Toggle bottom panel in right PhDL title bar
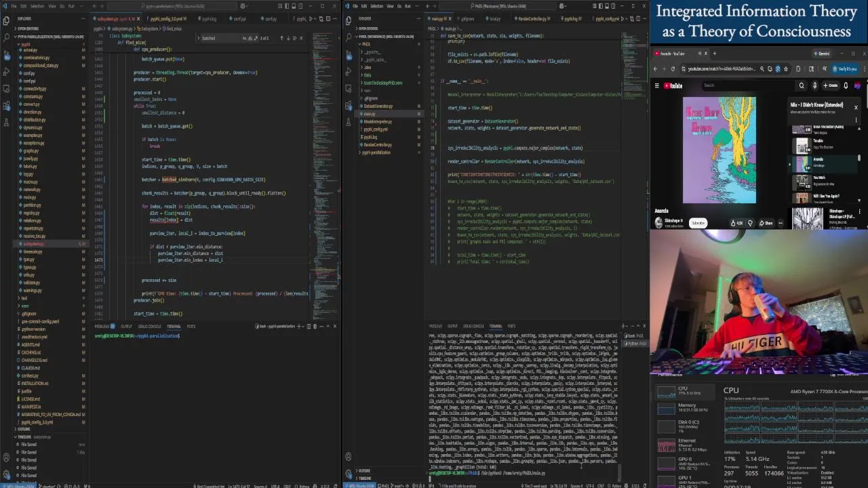This screenshot has height=488, width=868. 608,6
